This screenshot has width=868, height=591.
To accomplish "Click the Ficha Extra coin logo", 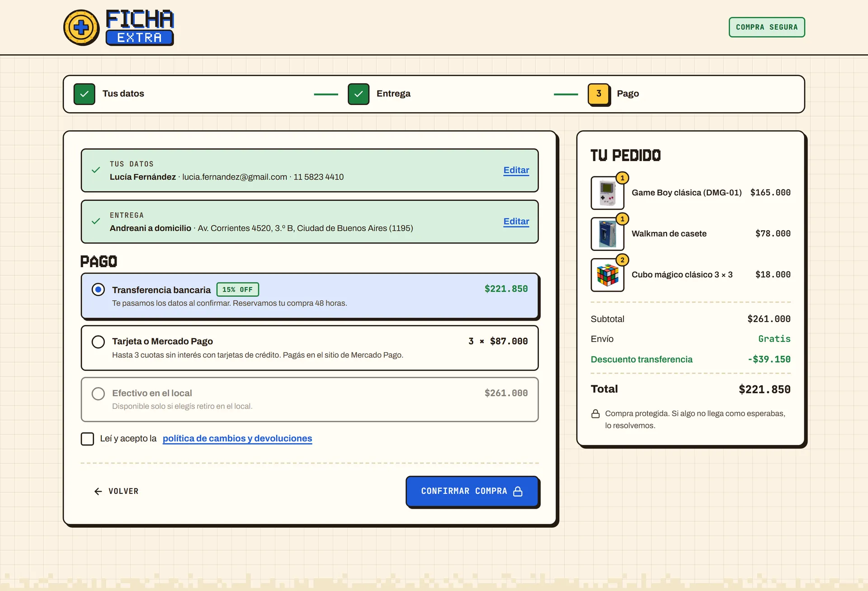I will [81, 28].
